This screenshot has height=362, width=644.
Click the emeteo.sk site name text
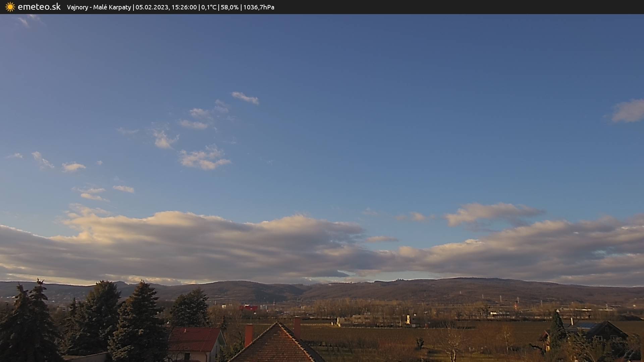[x=39, y=7]
